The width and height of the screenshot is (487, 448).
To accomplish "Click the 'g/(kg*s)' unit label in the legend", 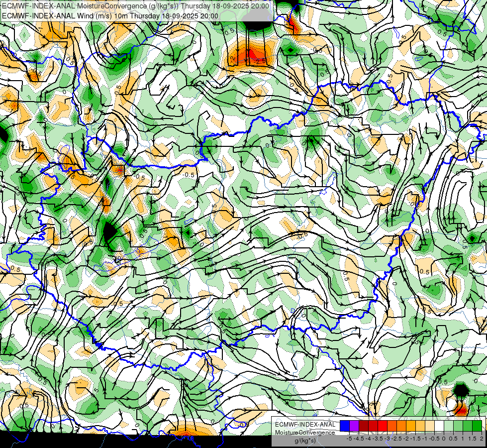I will [305, 441].
